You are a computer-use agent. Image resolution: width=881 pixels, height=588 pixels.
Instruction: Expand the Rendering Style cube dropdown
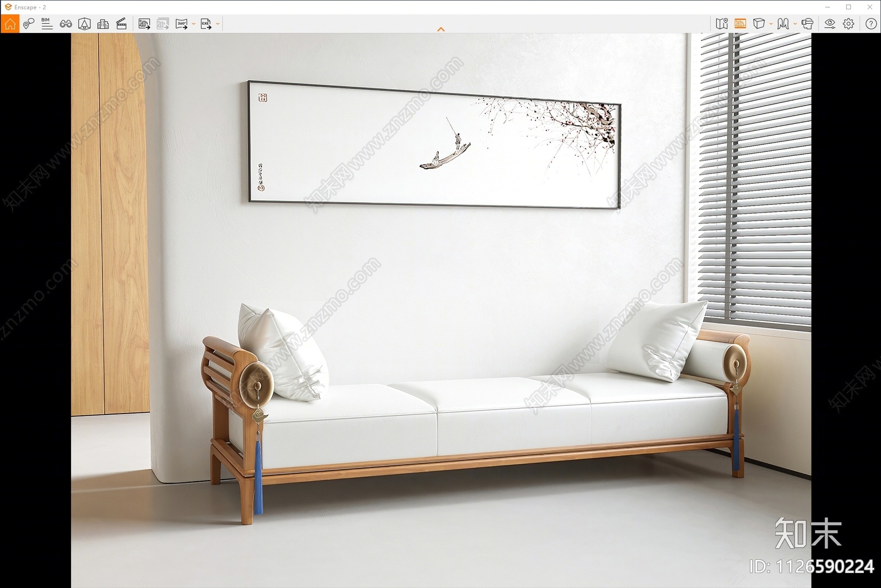click(771, 24)
